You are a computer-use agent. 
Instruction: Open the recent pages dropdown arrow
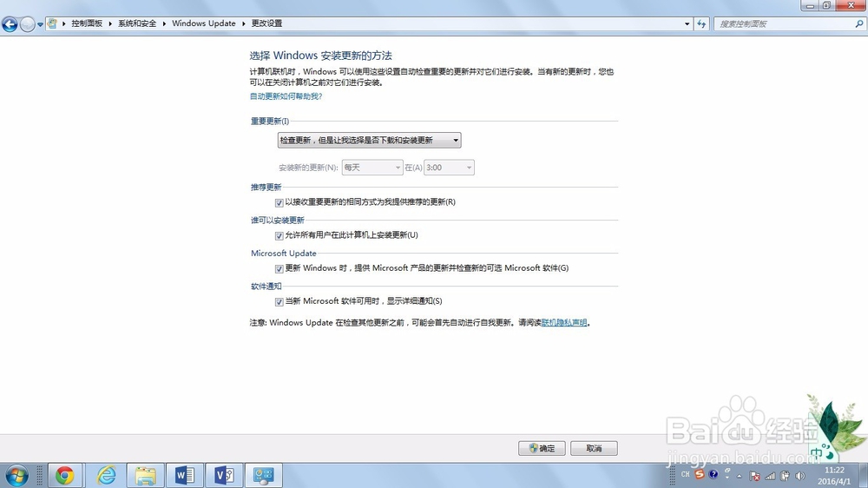(41, 24)
